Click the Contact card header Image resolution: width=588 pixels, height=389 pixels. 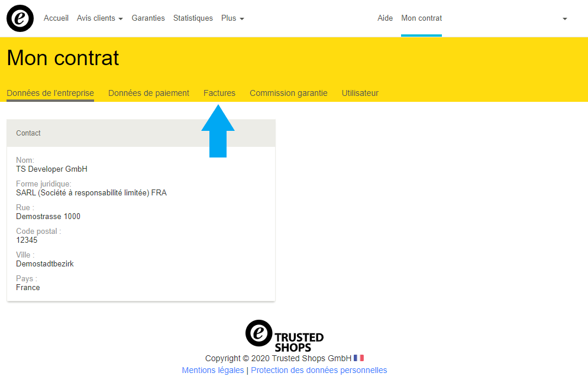(x=141, y=133)
